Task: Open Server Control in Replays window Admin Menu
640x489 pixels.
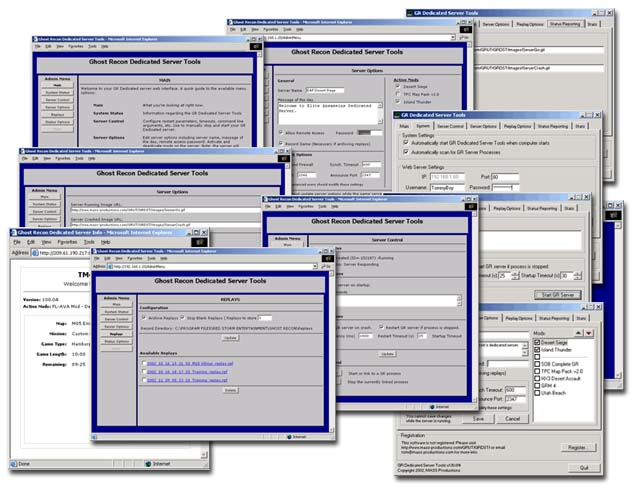Action: pyautogui.click(x=117, y=319)
